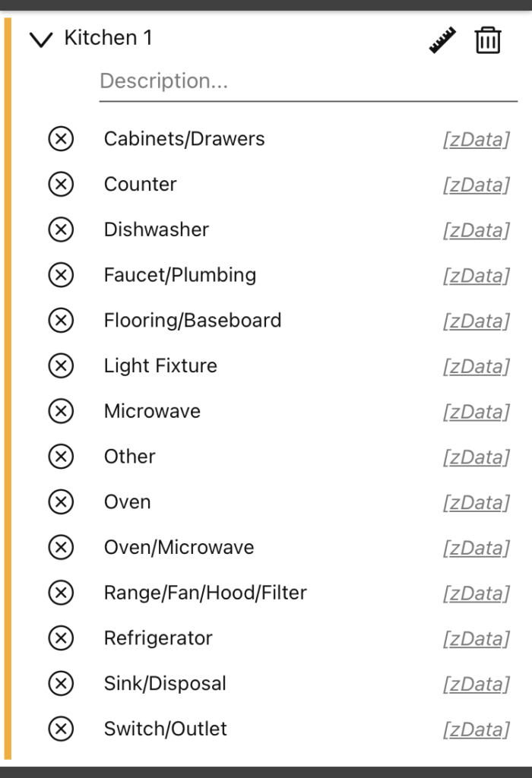Remove the Flooring/Baseboard item
Screen dimensions: 532x778
coord(61,320)
